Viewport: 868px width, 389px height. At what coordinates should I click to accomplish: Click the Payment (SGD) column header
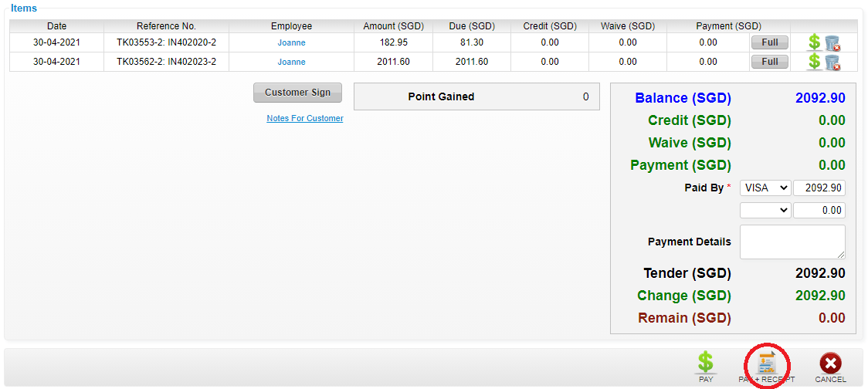point(728,26)
